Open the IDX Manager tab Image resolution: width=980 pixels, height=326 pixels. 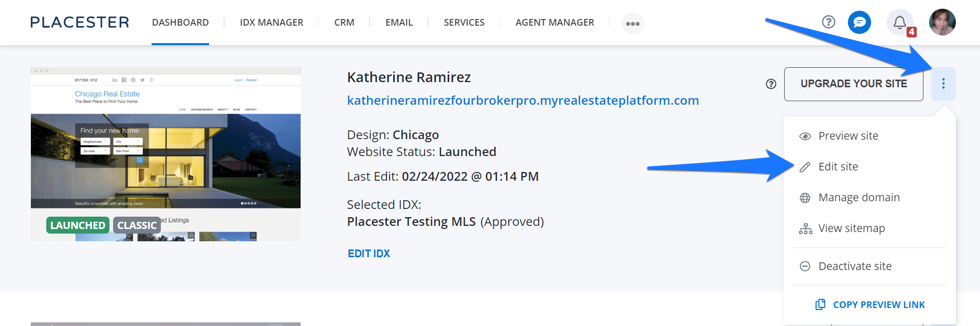[271, 23]
